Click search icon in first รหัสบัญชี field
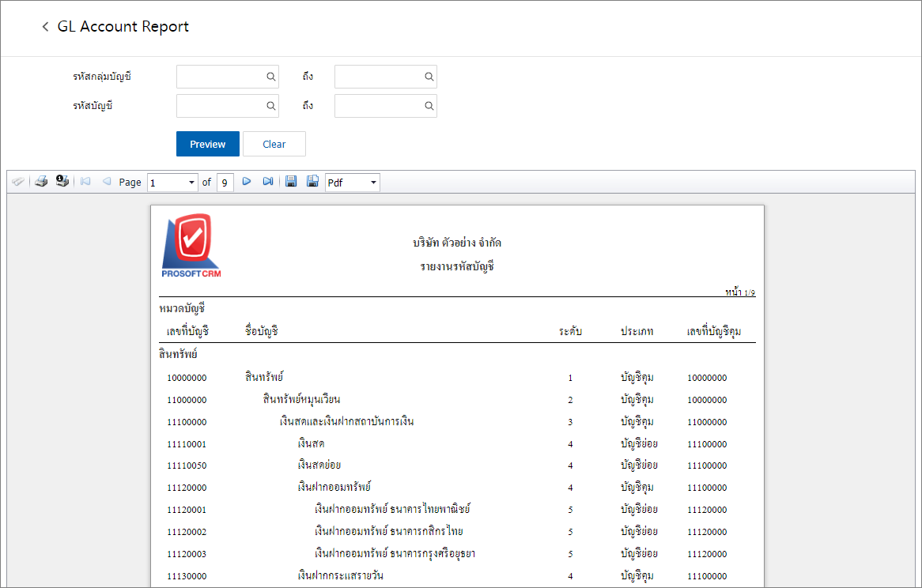Image resolution: width=922 pixels, height=588 pixels. (270, 106)
